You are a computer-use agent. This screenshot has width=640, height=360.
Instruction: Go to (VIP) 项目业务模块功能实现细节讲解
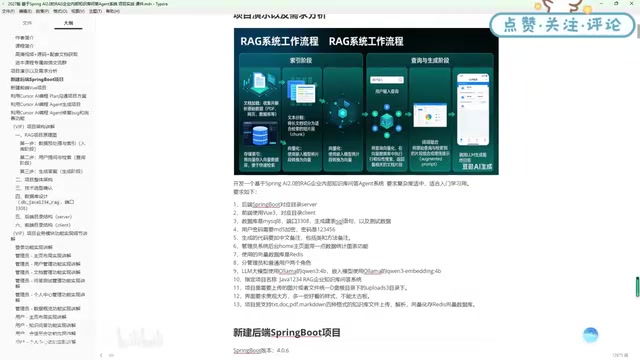click(x=49, y=236)
